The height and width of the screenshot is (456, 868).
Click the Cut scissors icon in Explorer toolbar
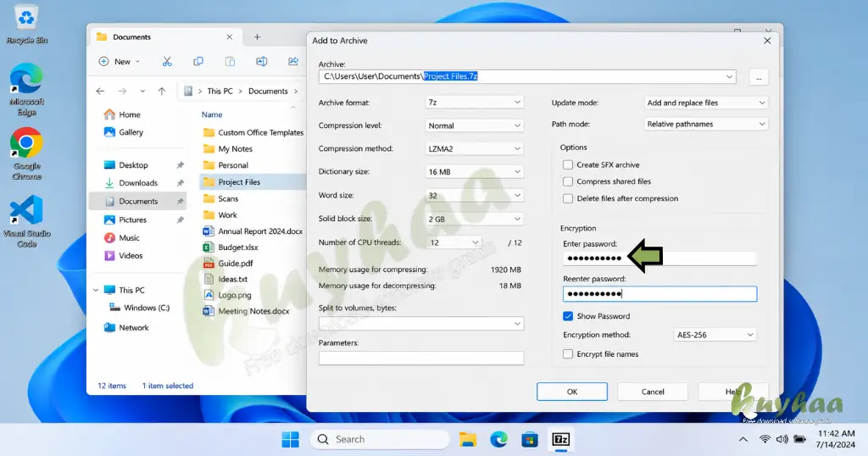click(x=167, y=61)
